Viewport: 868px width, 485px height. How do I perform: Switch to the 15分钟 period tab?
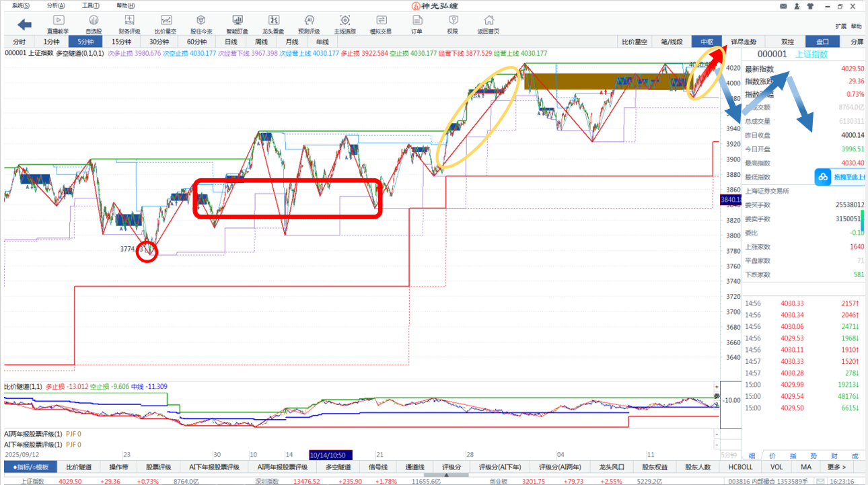tap(121, 42)
